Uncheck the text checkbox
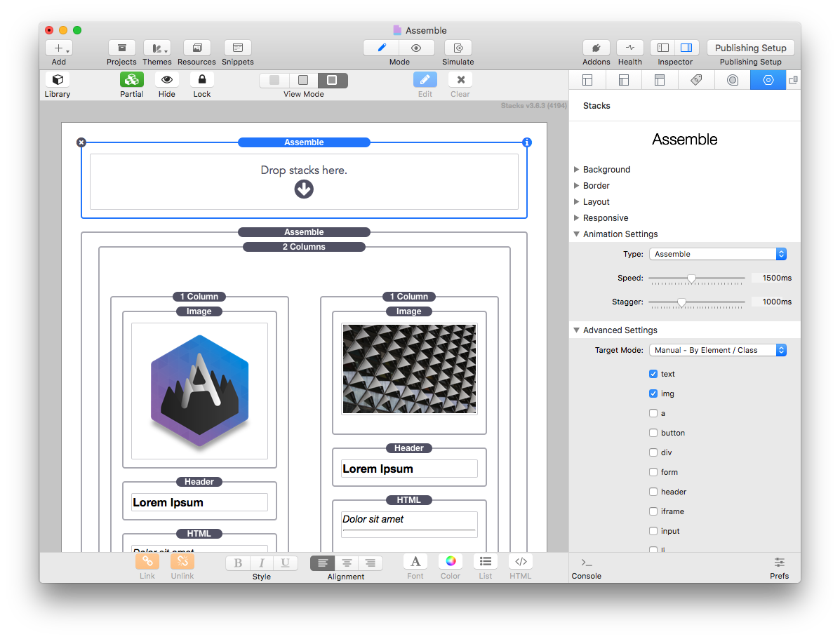Screen dimensions: 840x639 [x=653, y=374]
